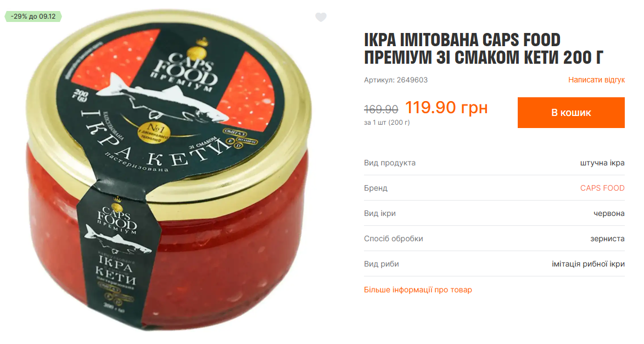Image resolution: width=644 pixels, height=344 pixels.
Task: Open the 'Написати відгук' review link
Action: tap(596, 80)
